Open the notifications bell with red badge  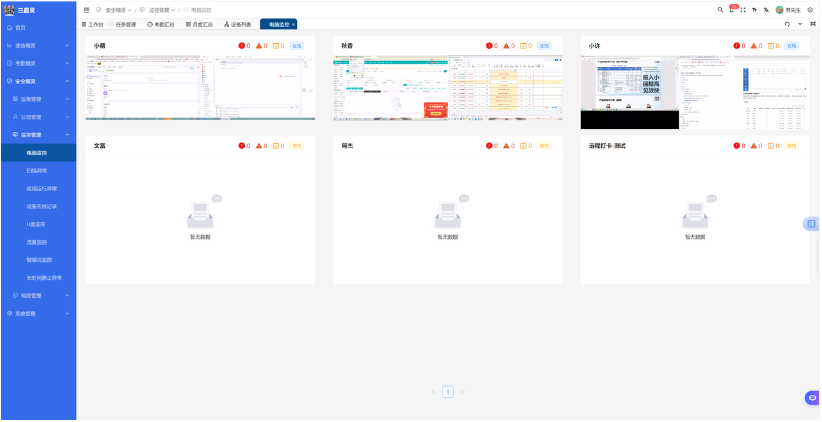[732, 10]
